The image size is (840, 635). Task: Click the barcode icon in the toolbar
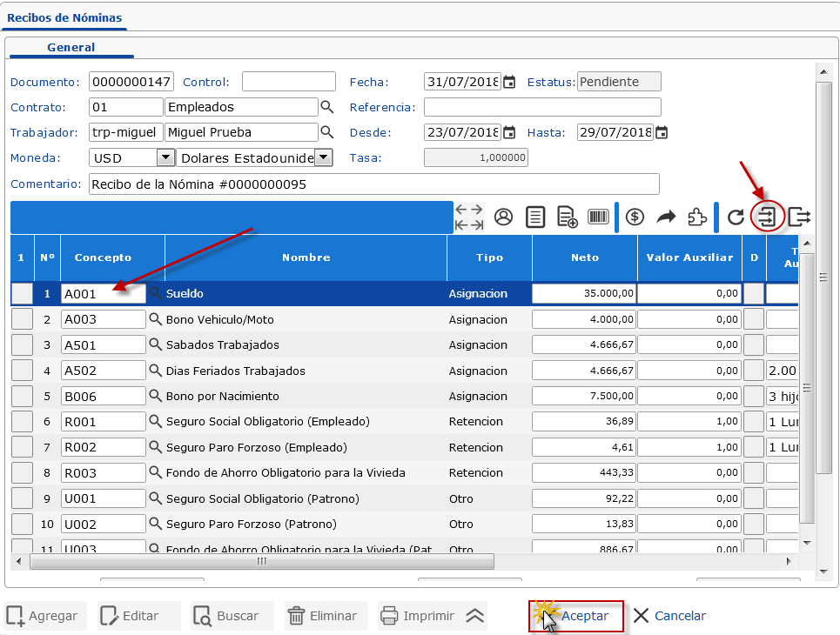tap(598, 217)
